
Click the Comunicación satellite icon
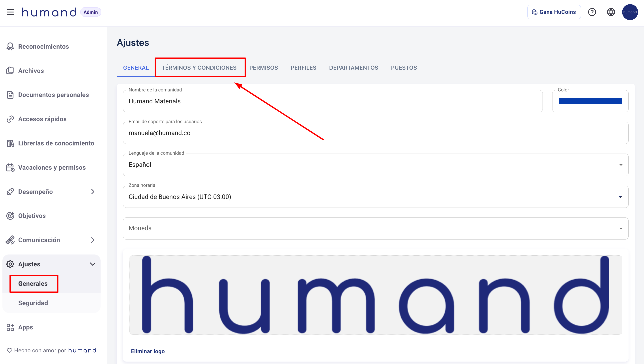pos(10,240)
